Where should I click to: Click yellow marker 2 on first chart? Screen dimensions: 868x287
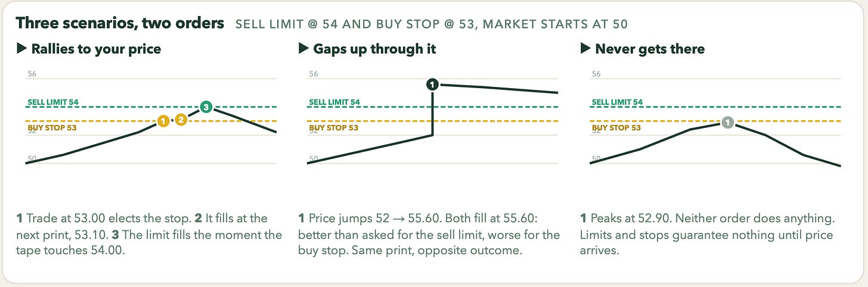[182, 120]
